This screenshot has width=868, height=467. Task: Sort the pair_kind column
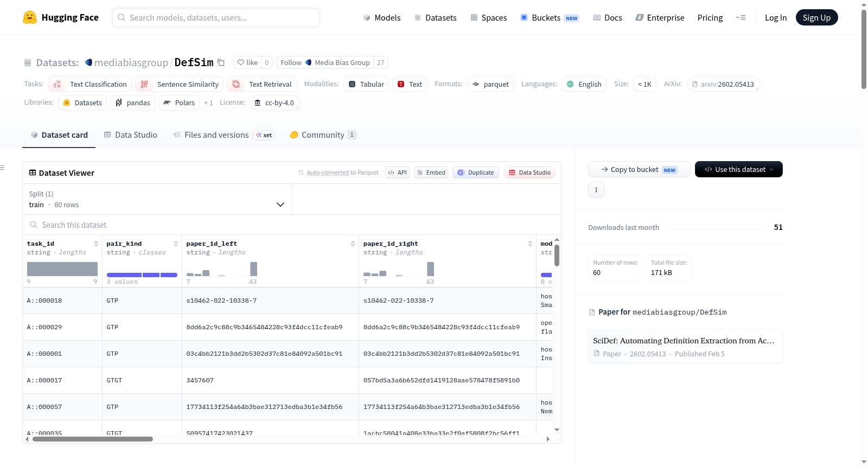tap(176, 244)
